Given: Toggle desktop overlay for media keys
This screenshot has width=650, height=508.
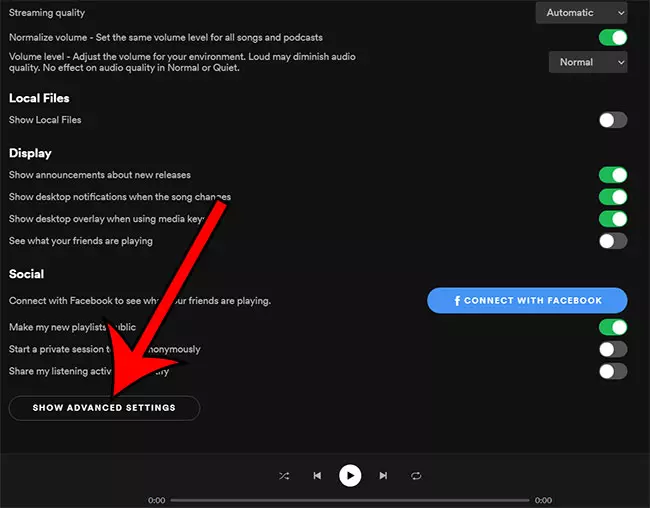Looking at the screenshot, I should point(612,219).
